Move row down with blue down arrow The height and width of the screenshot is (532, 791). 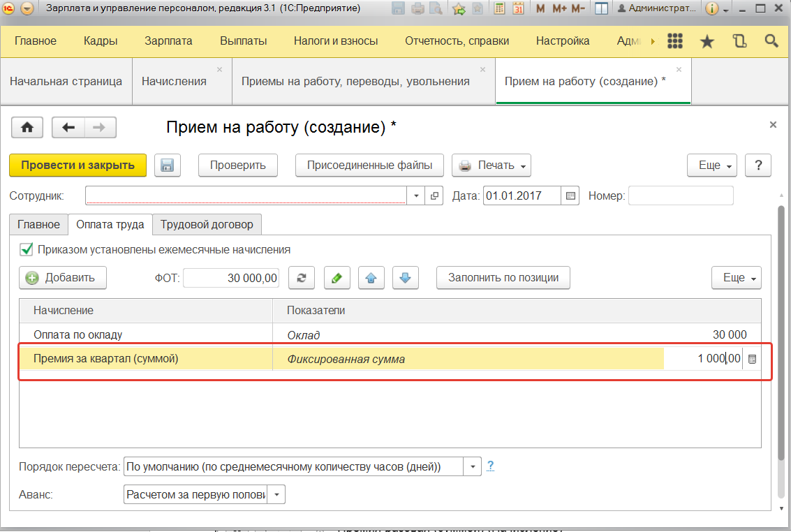406,278
